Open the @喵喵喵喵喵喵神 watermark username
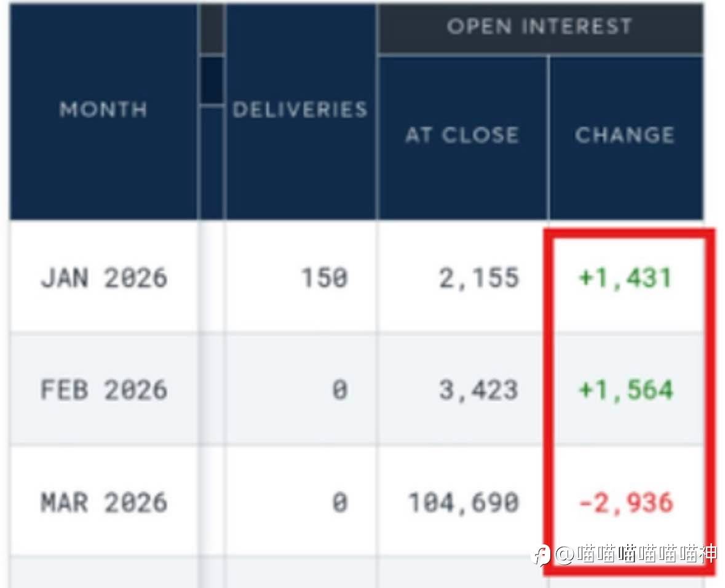This screenshot has width=725, height=588. pyautogui.click(x=636, y=555)
